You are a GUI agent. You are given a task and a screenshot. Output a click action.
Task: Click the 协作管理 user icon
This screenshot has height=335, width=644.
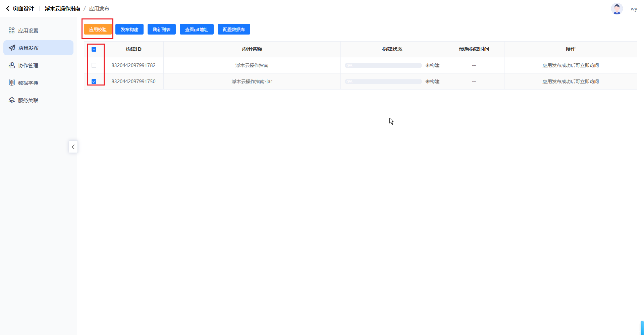pos(12,65)
